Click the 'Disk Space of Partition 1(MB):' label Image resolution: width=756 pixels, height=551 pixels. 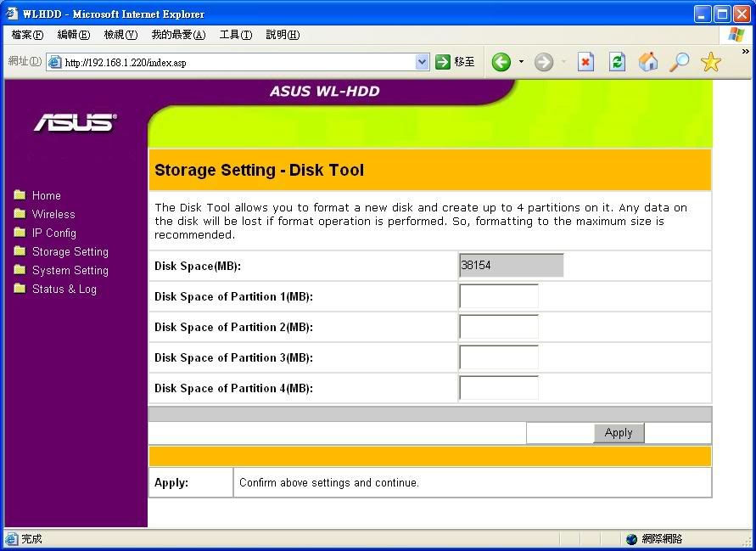[x=233, y=296]
